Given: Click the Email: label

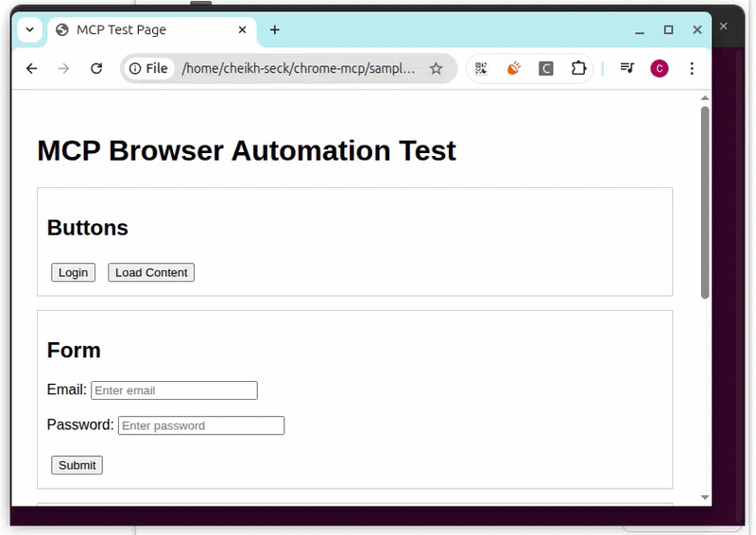Looking at the screenshot, I should tap(66, 389).
